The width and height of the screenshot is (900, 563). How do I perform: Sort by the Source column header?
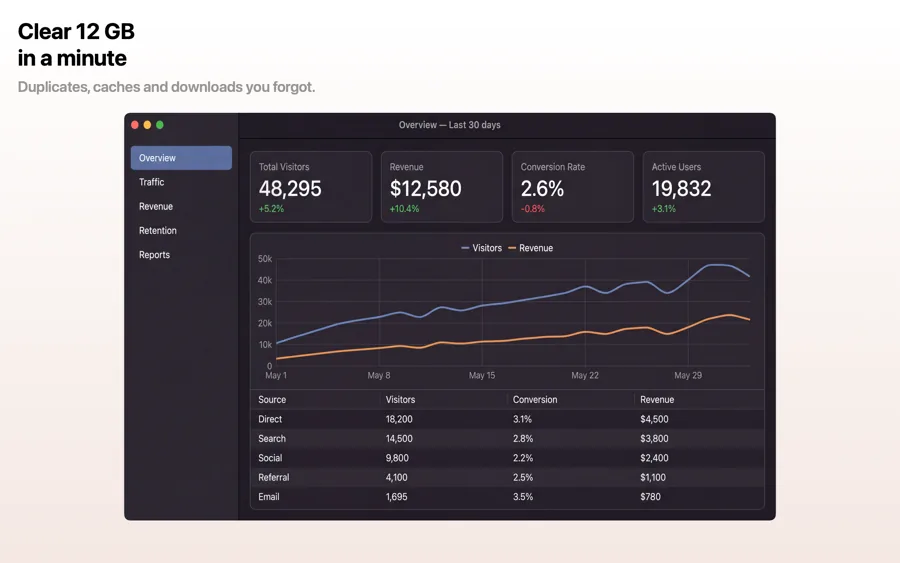click(272, 399)
